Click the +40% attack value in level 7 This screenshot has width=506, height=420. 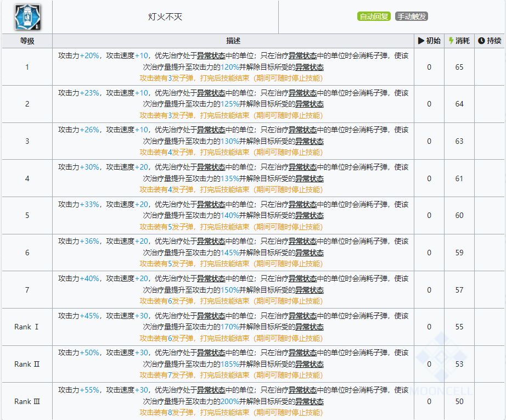tap(89, 278)
